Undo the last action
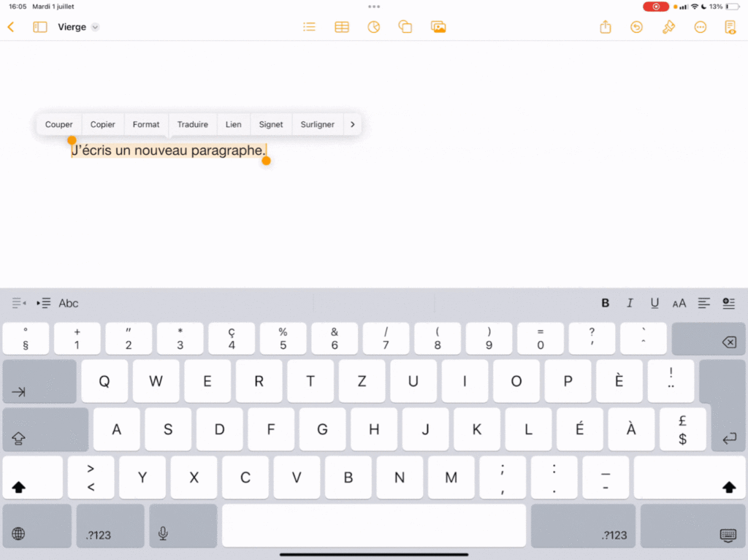 click(x=637, y=27)
